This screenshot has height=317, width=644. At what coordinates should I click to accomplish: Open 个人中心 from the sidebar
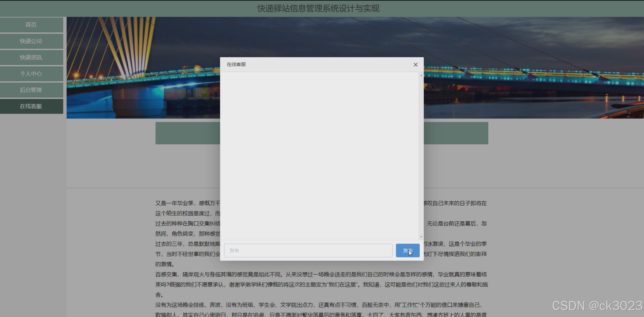[31, 74]
